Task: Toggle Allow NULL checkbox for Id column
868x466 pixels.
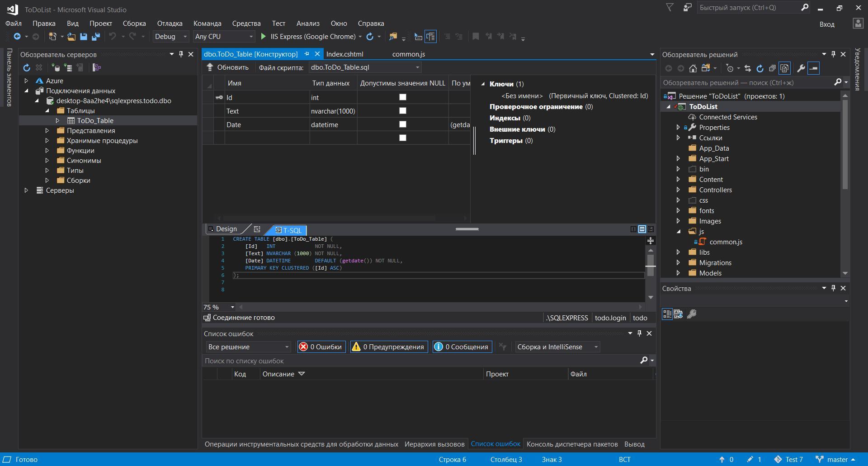Action: click(x=402, y=97)
